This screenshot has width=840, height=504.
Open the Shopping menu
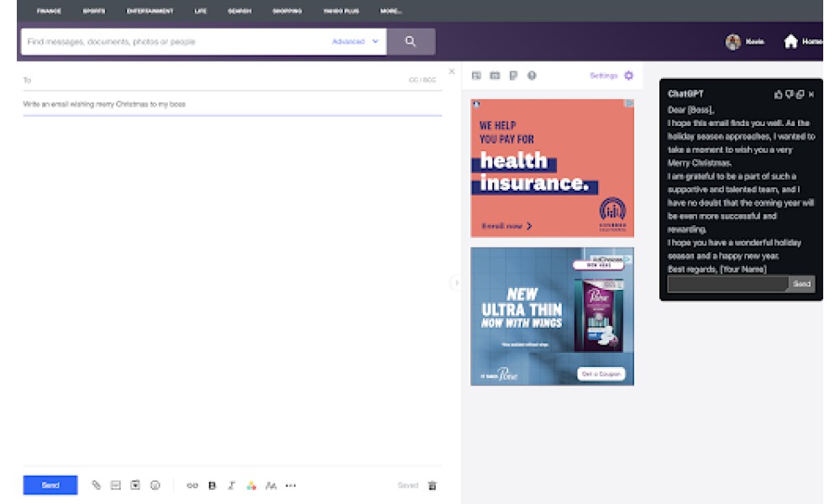[x=287, y=11]
